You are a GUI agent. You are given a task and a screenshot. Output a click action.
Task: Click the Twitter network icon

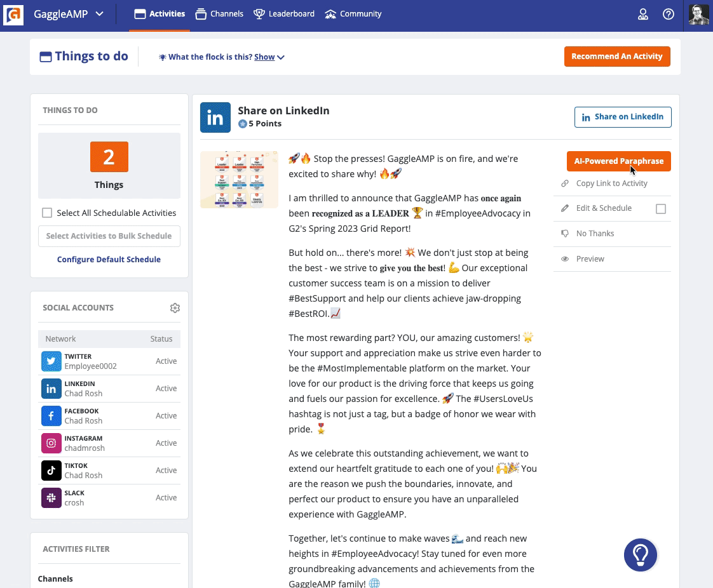point(51,361)
